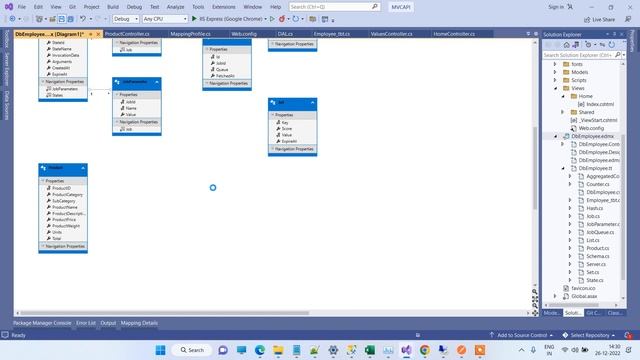The height and width of the screenshot is (360, 640).
Task: Open Visual Studio from the taskbar
Action: click(407, 350)
